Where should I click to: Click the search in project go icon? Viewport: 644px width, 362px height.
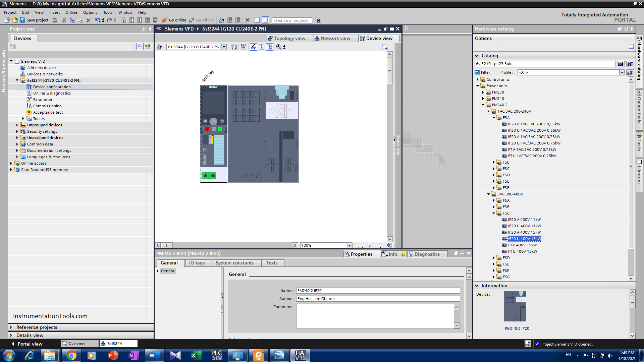tap(318, 20)
